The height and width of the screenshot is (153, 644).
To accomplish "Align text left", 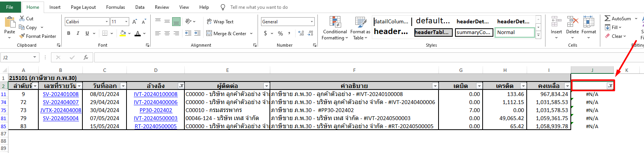I will click(158, 33).
